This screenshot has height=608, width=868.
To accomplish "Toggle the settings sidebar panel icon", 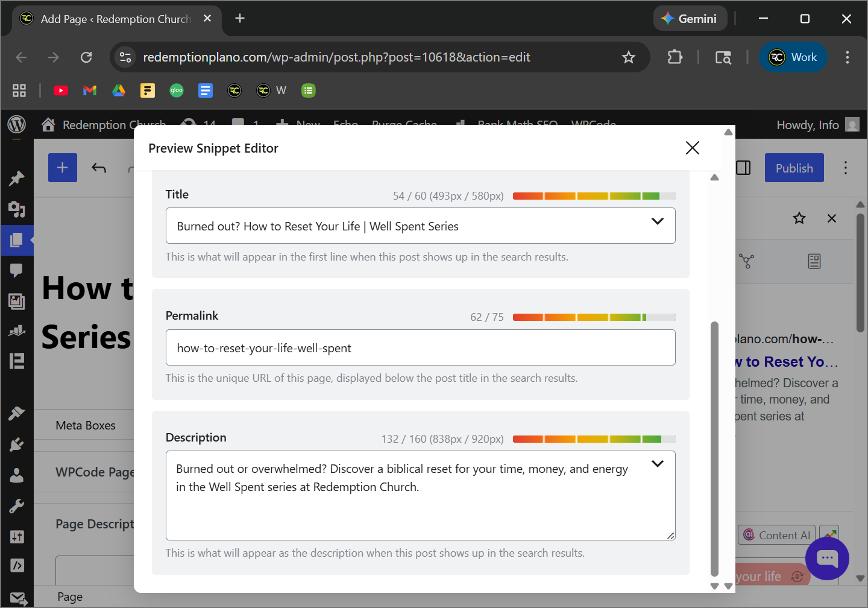I will pyautogui.click(x=743, y=168).
